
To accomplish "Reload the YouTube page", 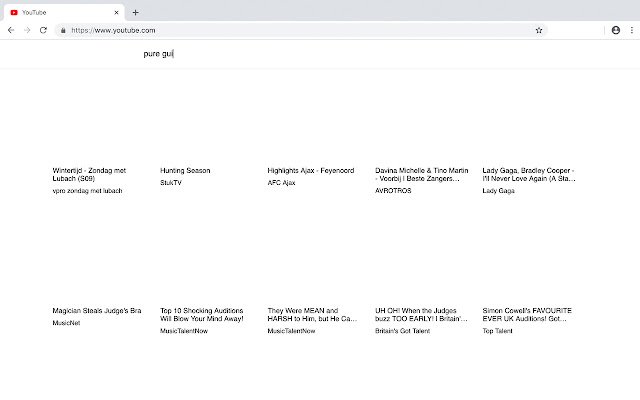I will click(43, 30).
